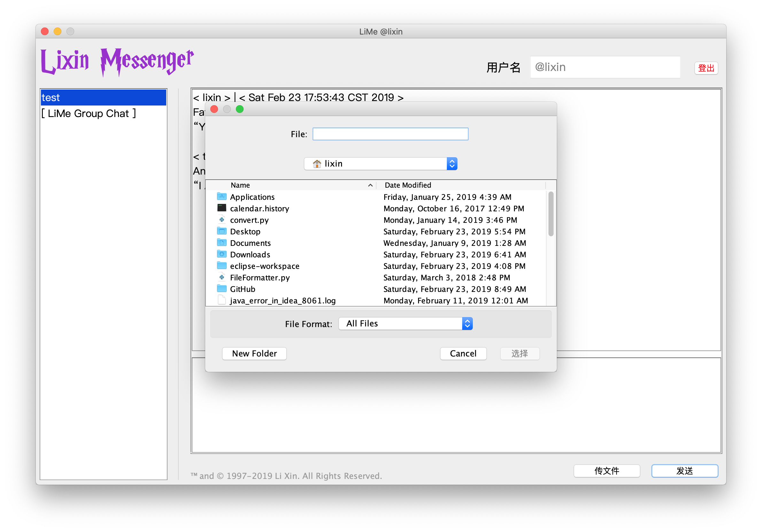Viewport: 762px width, 532px height.
Task: Click the Applications folder icon
Action: click(222, 197)
